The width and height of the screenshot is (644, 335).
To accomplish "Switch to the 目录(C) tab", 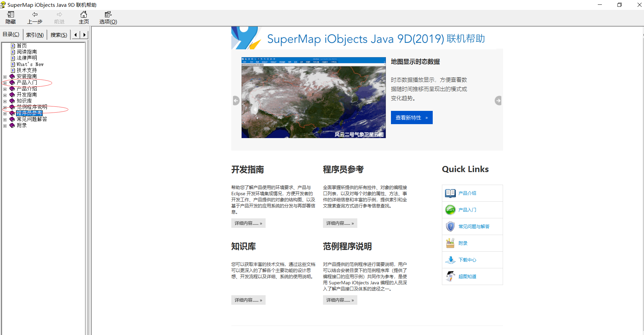I will point(11,34).
